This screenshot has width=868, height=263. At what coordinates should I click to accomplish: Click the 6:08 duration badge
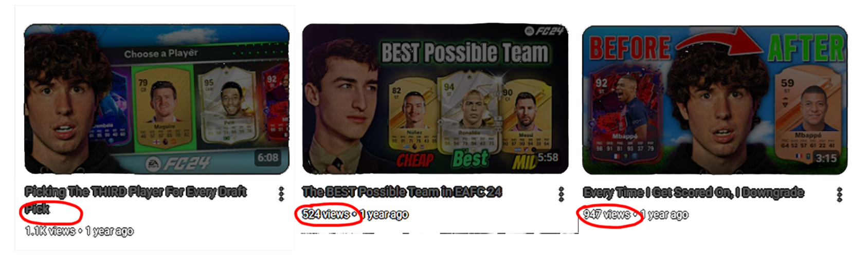point(268,157)
